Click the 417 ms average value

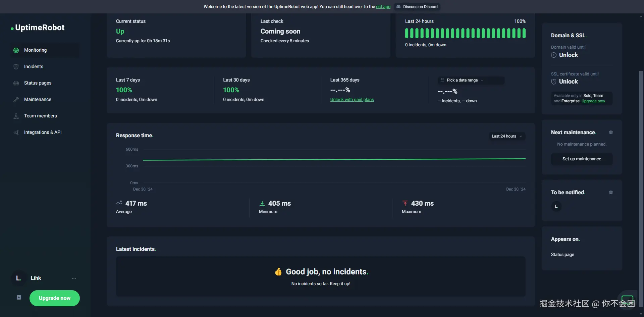136,203
